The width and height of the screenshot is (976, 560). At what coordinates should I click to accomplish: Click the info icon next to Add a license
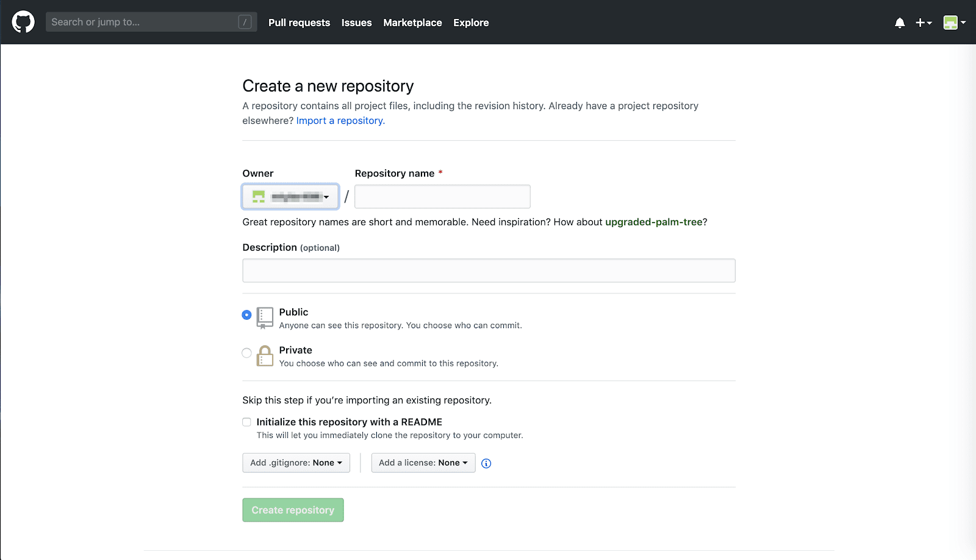(486, 464)
